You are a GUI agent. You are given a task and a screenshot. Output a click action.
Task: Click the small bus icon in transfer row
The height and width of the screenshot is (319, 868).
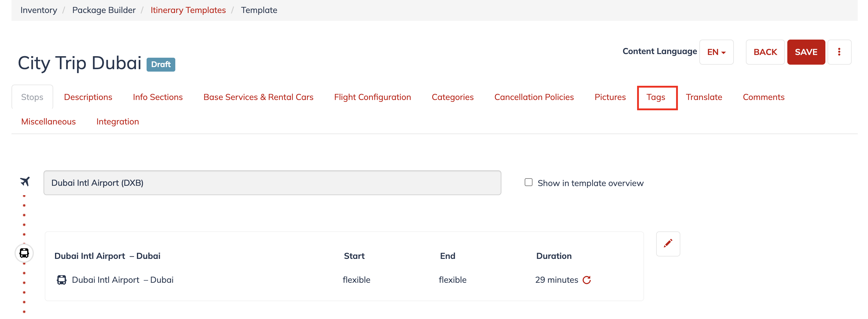click(x=62, y=280)
